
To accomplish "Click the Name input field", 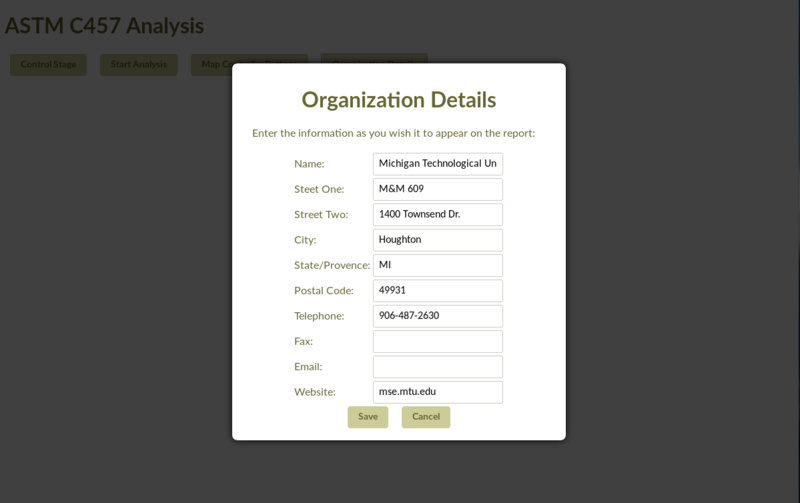I will click(438, 164).
